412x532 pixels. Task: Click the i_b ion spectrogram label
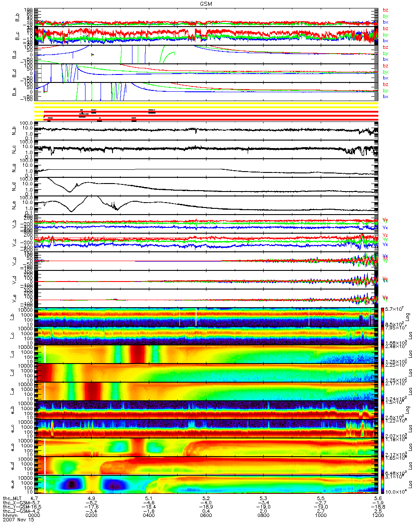tap(12, 317)
